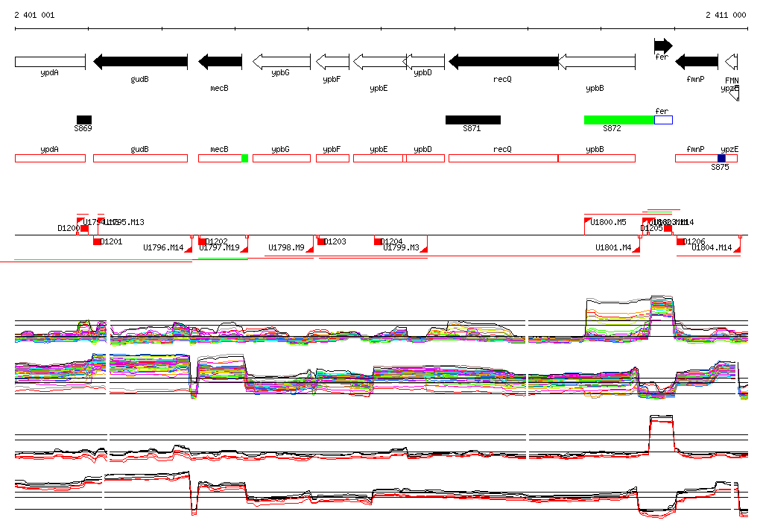
Task: Select the white ypdA gene box in top track
Action: (50, 62)
